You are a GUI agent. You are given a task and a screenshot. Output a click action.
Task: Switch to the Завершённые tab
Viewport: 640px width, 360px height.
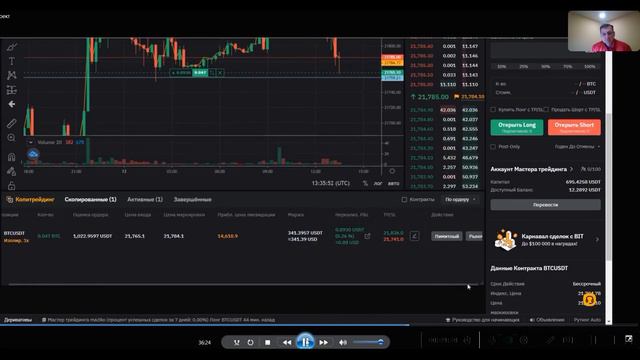193,200
